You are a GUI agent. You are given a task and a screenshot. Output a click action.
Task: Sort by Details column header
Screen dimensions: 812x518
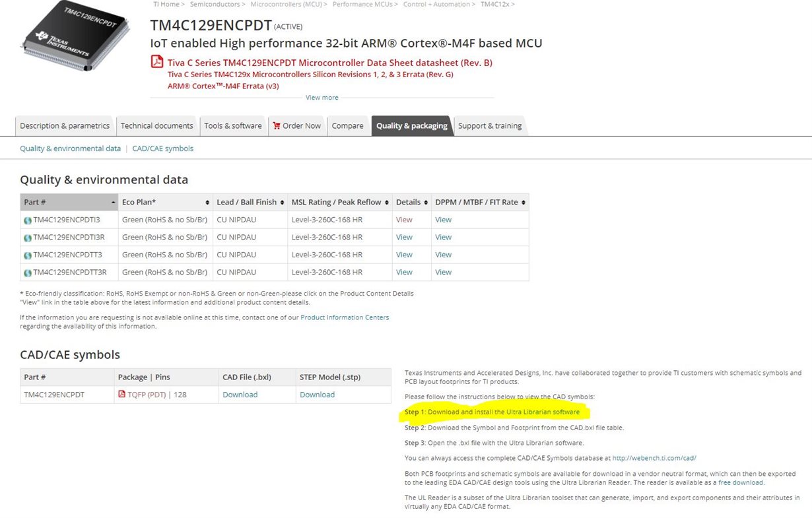coord(411,202)
